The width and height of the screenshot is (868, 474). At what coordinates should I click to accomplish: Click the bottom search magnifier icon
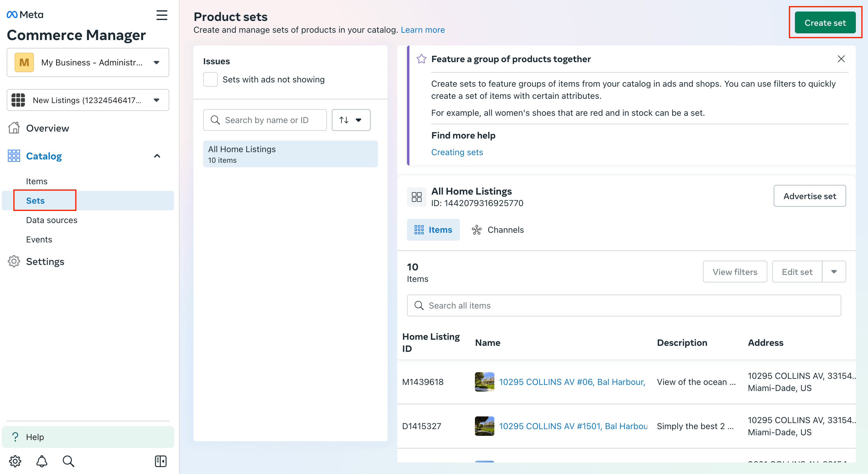pyautogui.click(x=69, y=461)
